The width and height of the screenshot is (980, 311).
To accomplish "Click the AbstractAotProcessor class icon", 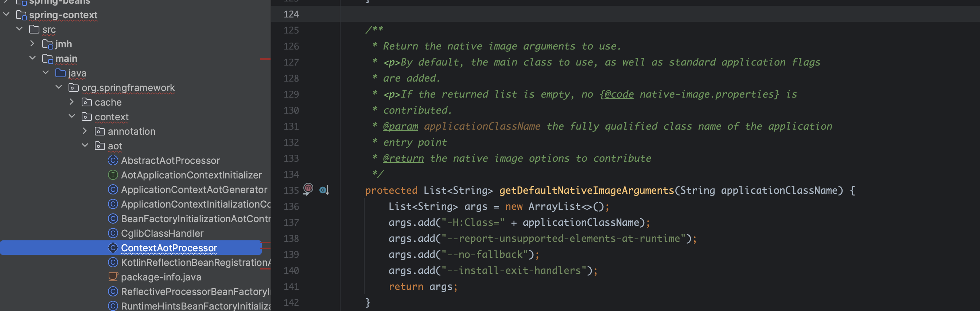I will (x=113, y=161).
